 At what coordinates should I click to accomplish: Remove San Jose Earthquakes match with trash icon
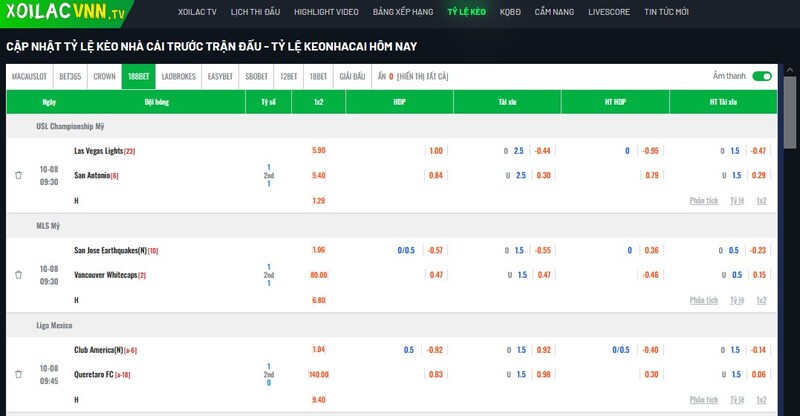pos(18,275)
